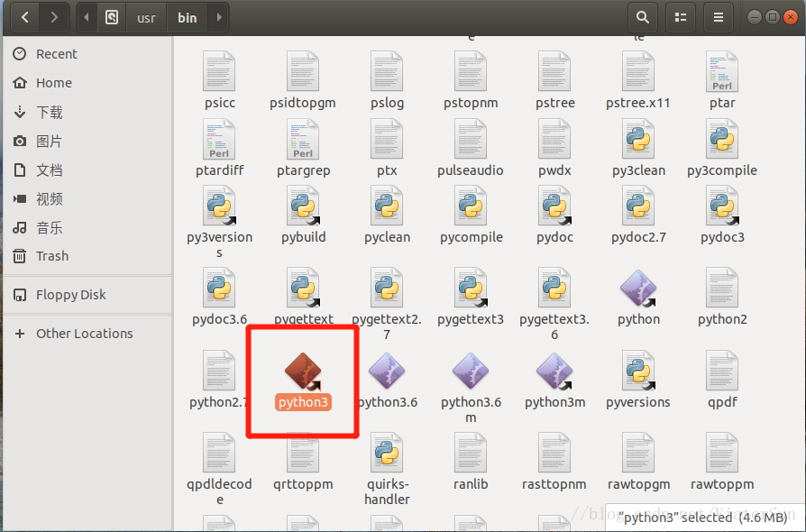Select the pulseaudio file
Viewport: 806px width, 532px height.
coord(471,149)
